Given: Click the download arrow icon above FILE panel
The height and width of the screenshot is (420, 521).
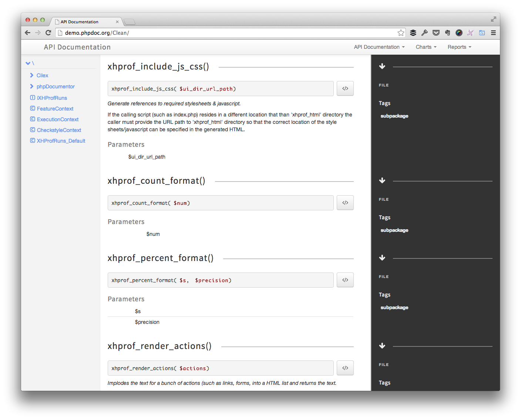Looking at the screenshot, I should (382, 66).
